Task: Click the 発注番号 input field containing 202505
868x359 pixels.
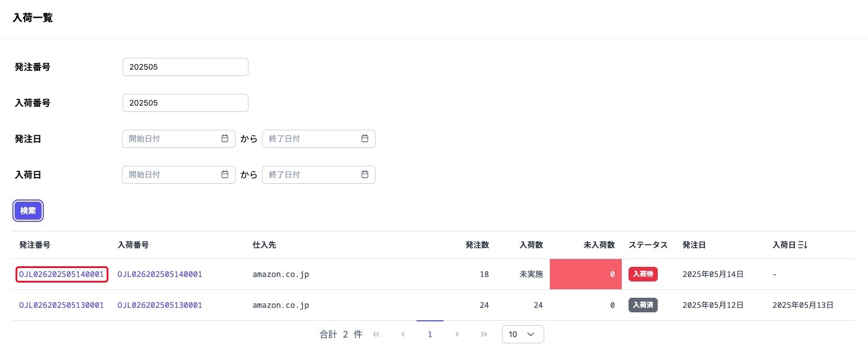Action: pyautogui.click(x=185, y=67)
